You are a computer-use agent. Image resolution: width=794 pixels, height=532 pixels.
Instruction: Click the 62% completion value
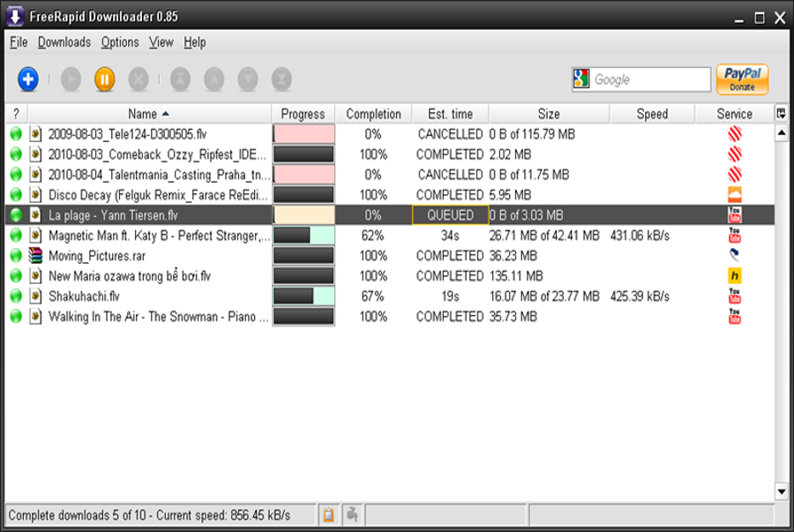coord(372,236)
